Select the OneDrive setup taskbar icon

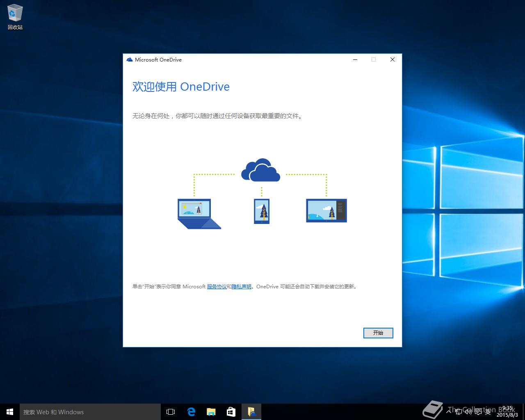(251, 412)
